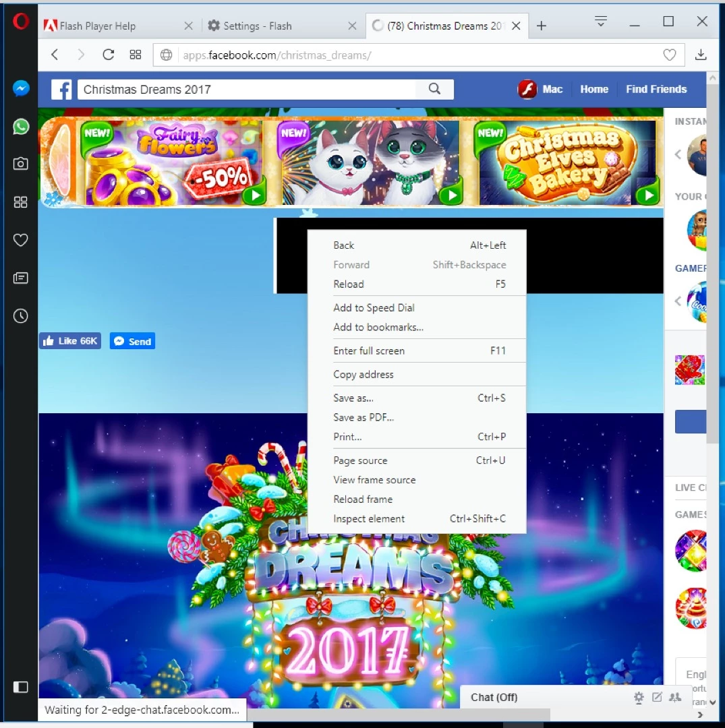Open the Mac profile link
The image size is (725, 728).
click(540, 89)
